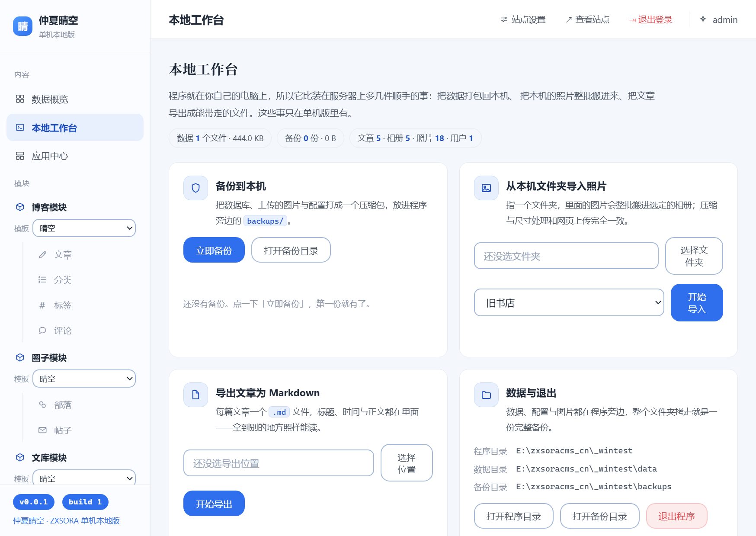Click the image icon for 从本机文件夹导入照片
Viewport: 756px width, 536px height.
pyautogui.click(x=486, y=188)
